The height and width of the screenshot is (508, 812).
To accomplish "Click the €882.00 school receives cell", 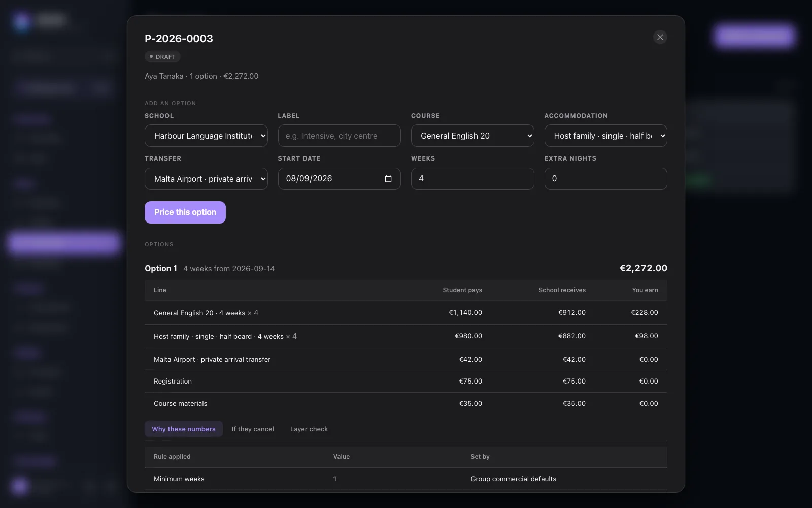I will 572,336.
